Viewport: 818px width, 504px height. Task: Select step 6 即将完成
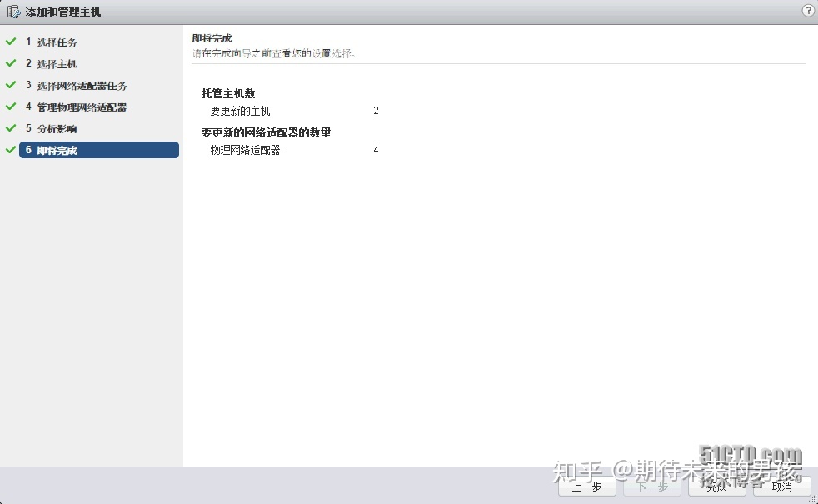pyautogui.click(x=99, y=150)
